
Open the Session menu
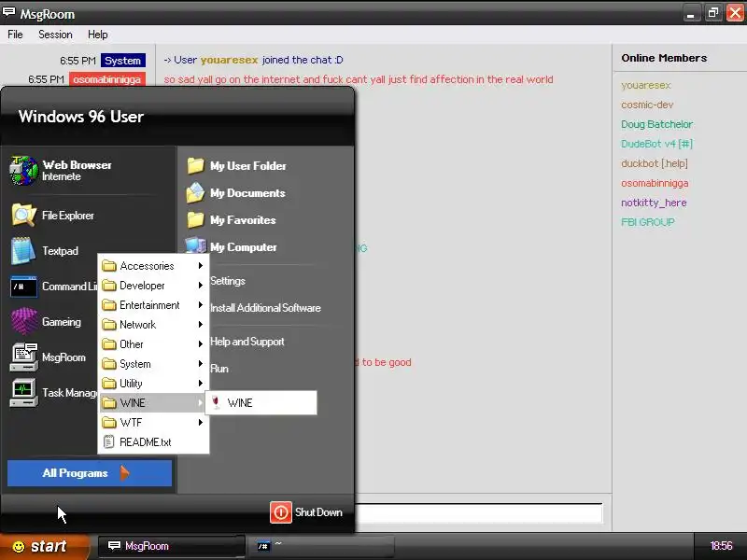click(55, 35)
